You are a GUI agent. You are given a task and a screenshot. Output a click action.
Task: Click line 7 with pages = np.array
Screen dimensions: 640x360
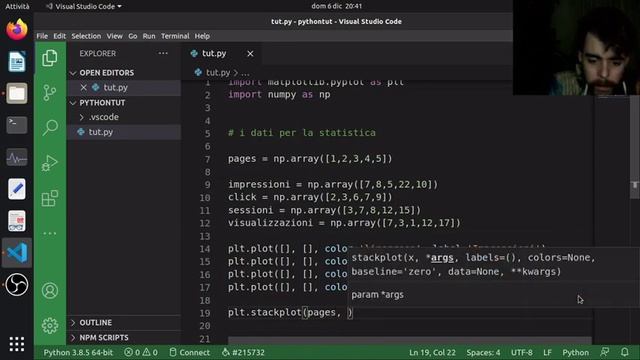point(310,159)
